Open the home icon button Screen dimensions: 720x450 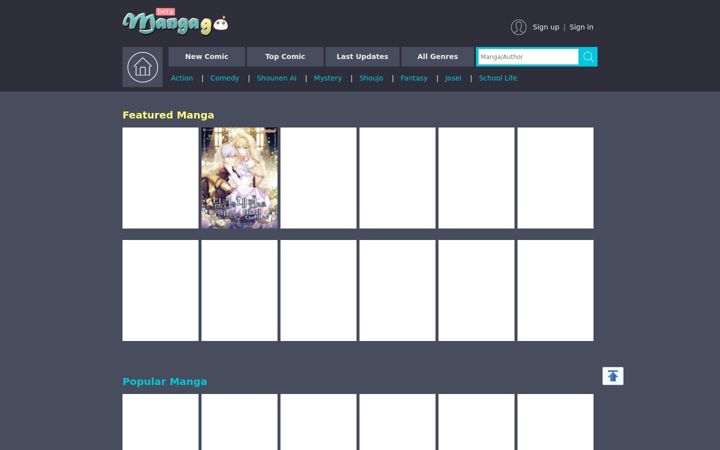(x=142, y=67)
